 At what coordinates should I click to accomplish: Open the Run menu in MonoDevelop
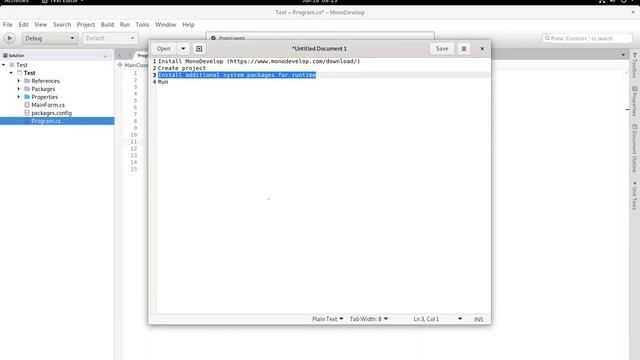124,25
